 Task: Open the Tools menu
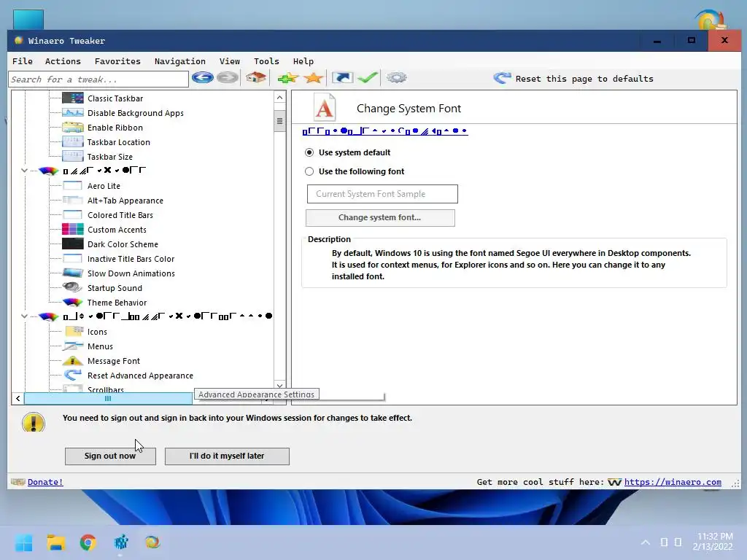(x=266, y=61)
